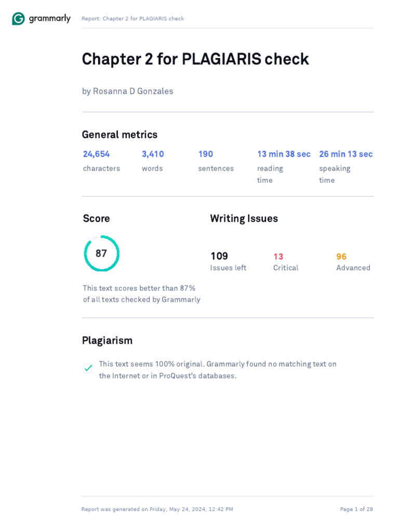Select the 96 Advanced issues count
The height and width of the screenshot is (532, 399).
click(353, 262)
